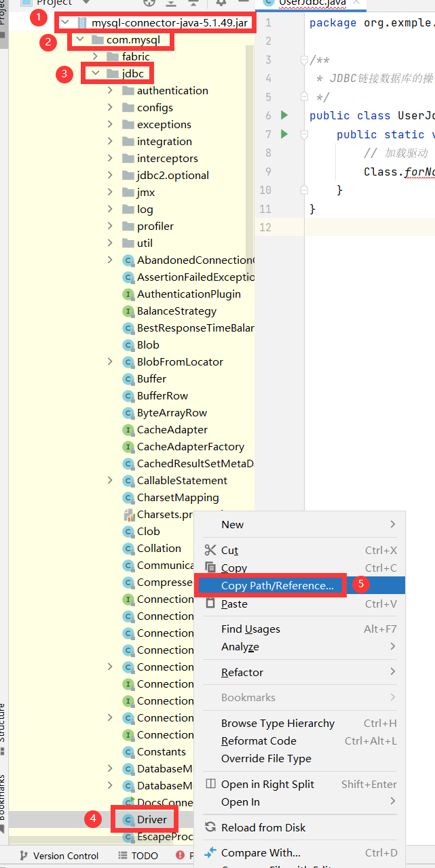Expand the CallableStatement class chevron
This screenshot has height=868, width=435.
[110, 480]
